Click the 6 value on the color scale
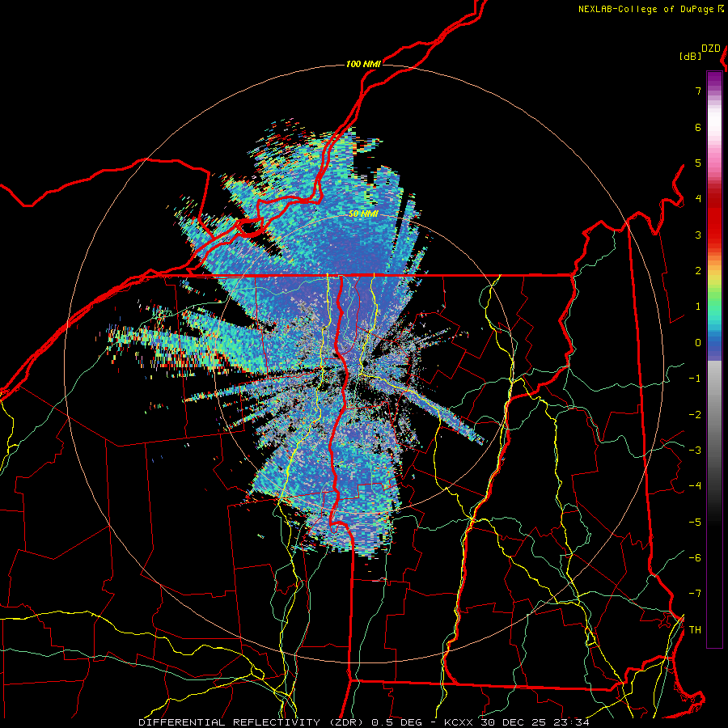Screen dimensions: 728x728 click(x=698, y=127)
